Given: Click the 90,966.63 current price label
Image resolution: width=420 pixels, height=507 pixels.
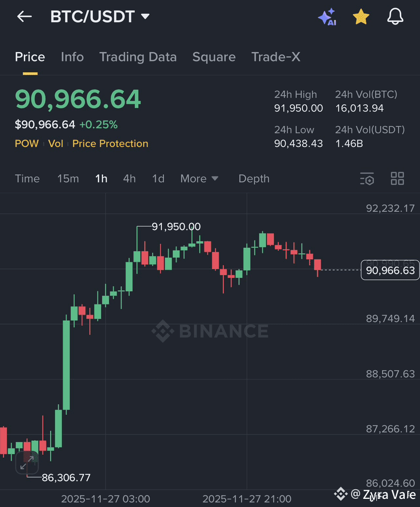Looking at the screenshot, I should tap(390, 270).
